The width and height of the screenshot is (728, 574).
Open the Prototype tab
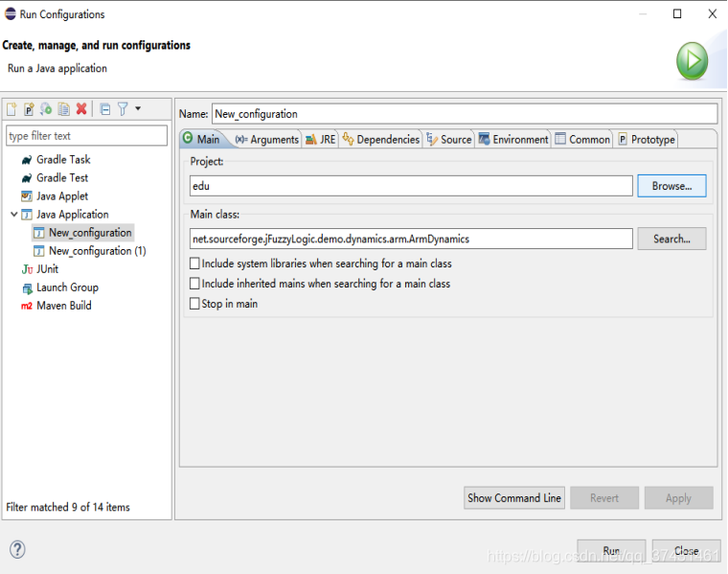click(647, 139)
